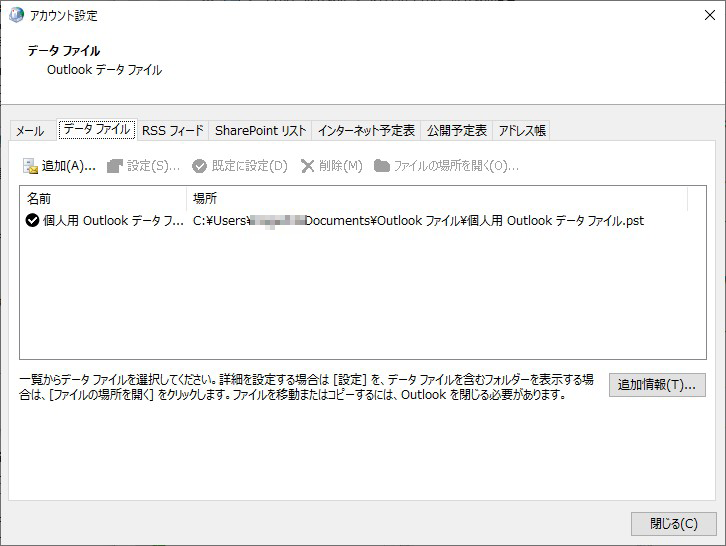The height and width of the screenshot is (546, 726).
Task: Select the 公開予定表 tab
Action: (457, 131)
